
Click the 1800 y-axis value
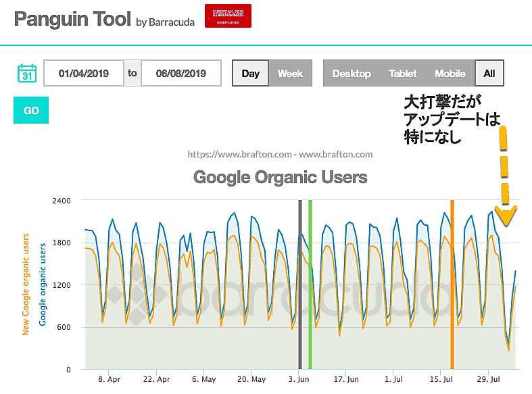62,243
